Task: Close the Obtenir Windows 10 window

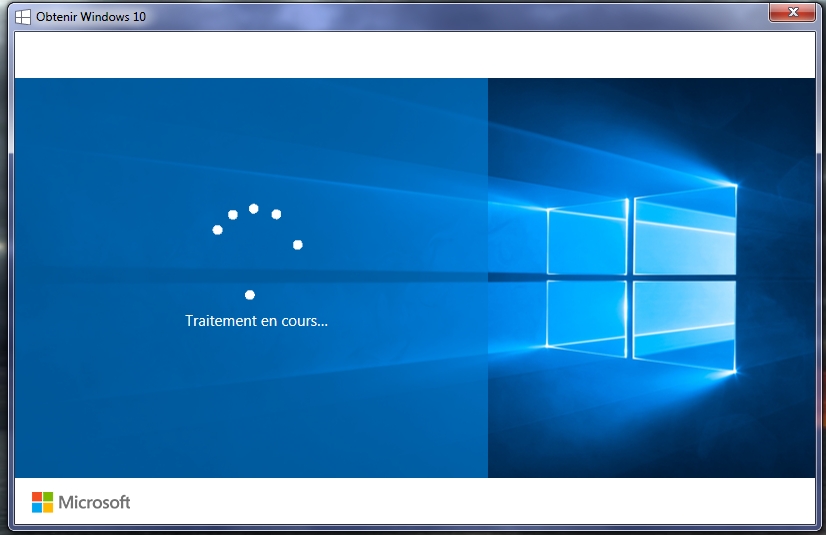Action: [x=792, y=12]
